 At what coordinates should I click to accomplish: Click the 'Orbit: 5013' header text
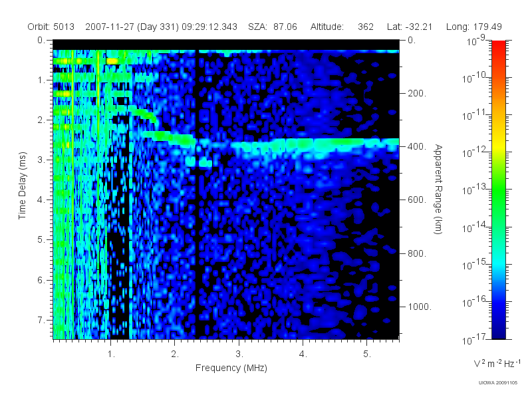point(51,27)
